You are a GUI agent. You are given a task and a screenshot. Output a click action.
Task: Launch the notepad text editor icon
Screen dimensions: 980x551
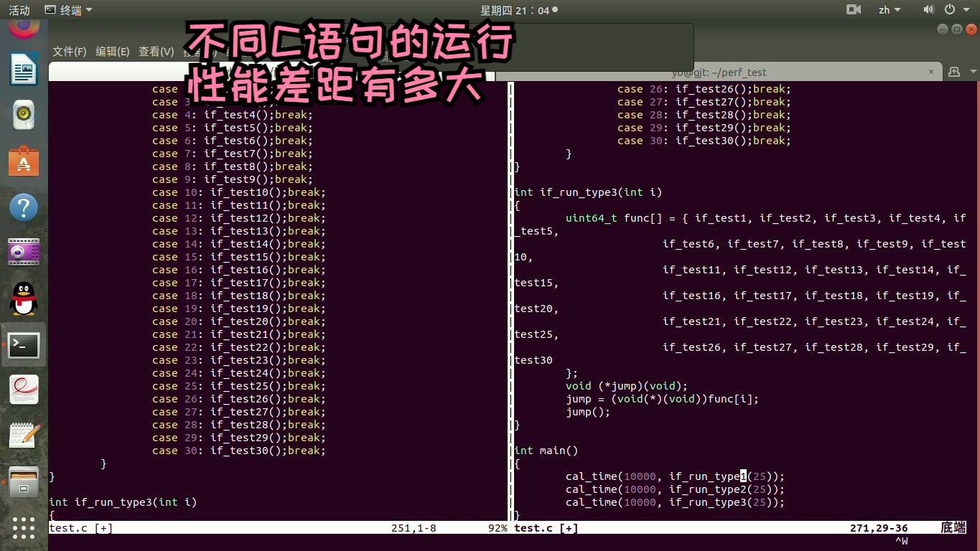(24, 435)
